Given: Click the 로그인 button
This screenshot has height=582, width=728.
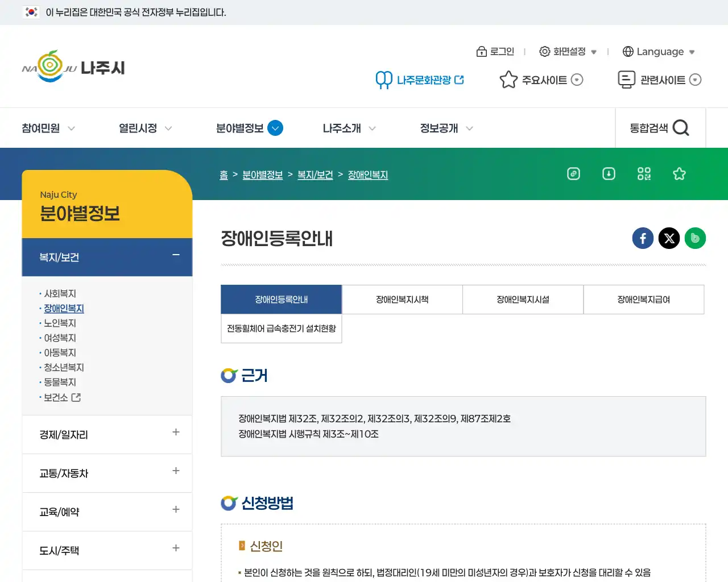Looking at the screenshot, I should click(496, 51).
